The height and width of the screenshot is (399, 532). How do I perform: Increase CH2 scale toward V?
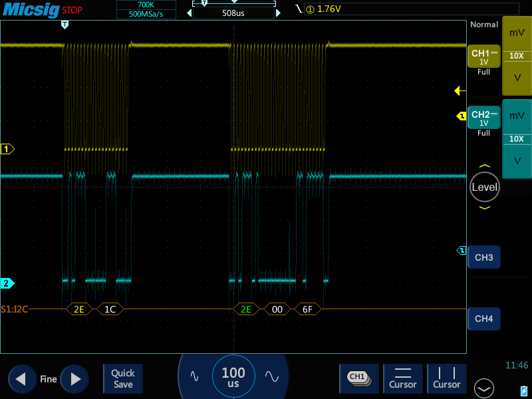click(x=517, y=161)
